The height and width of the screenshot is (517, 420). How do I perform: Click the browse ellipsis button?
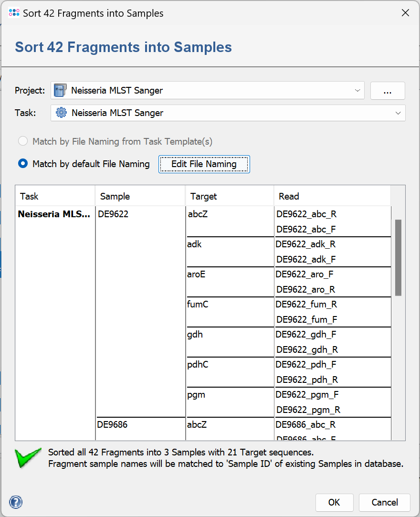click(x=388, y=91)
